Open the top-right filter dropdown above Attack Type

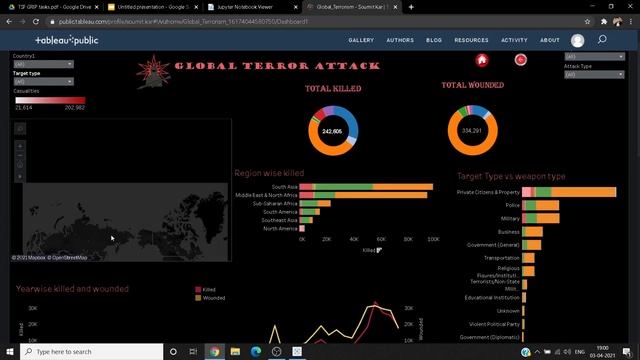(594, 57)
